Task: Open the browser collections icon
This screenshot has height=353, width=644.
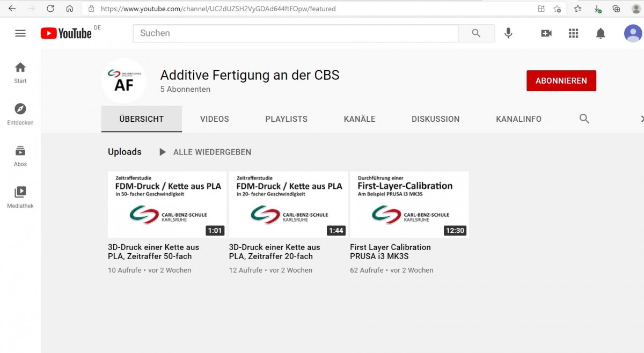Action: [x=616, y=9]
